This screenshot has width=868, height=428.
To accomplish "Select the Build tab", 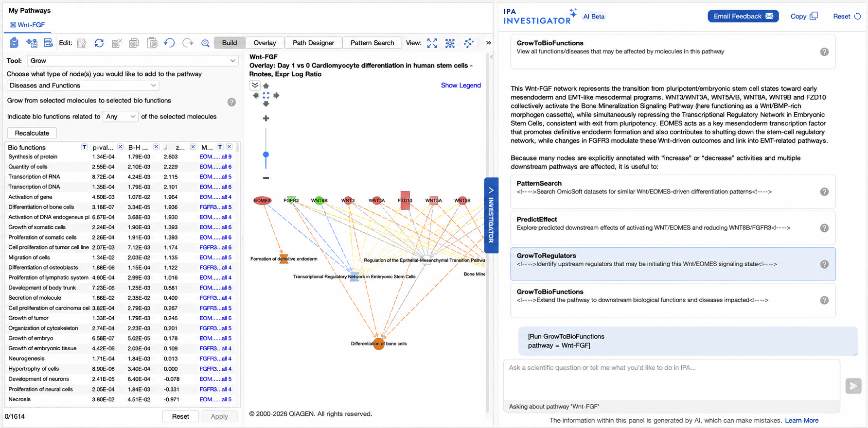I will 230,43.
